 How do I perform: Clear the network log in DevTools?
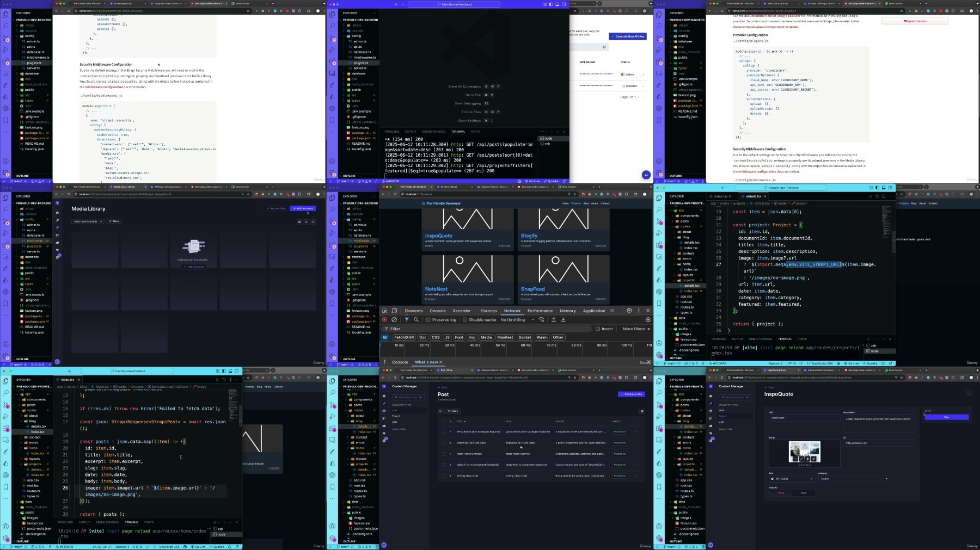click(394, 320)
